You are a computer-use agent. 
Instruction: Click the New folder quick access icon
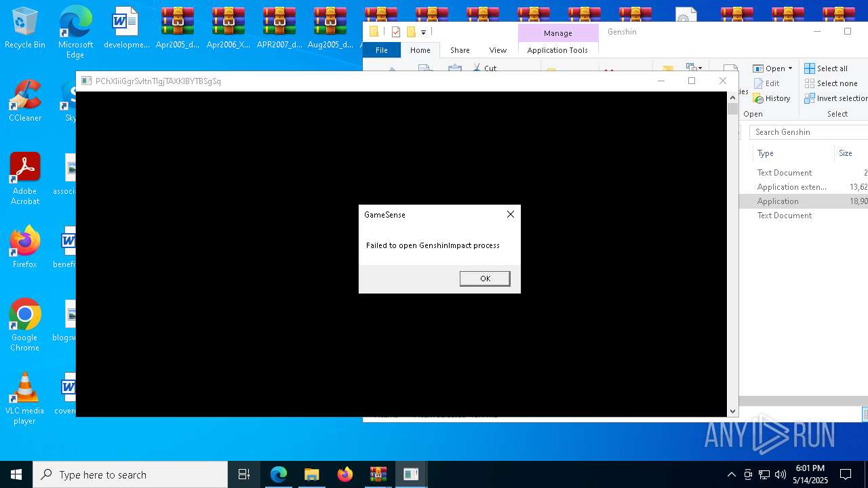point(411,32)
